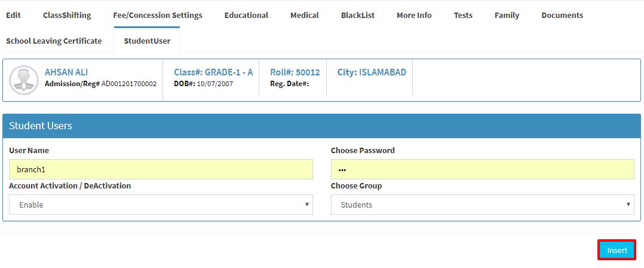The image size is (644, 268).
Task: Open the BlackList tab
Action: [358, 15]
